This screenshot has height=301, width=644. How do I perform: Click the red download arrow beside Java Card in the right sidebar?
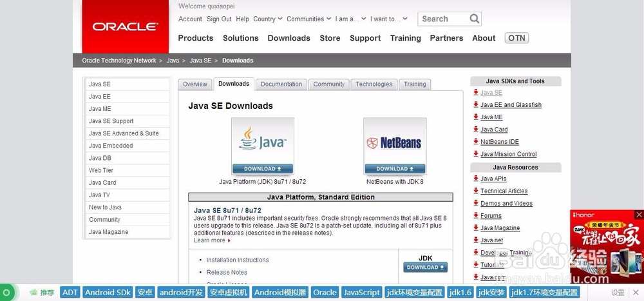tap(476, 129)
